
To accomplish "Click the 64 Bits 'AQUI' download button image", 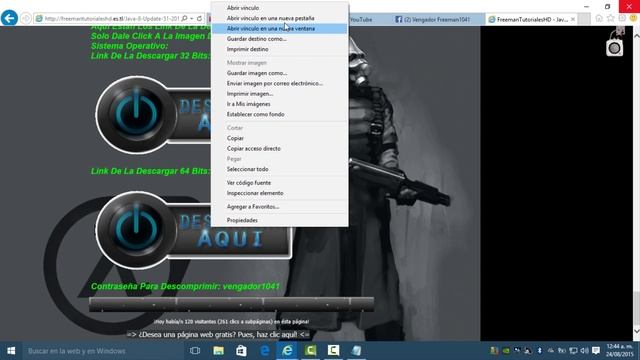I will (x=194, y=230).
